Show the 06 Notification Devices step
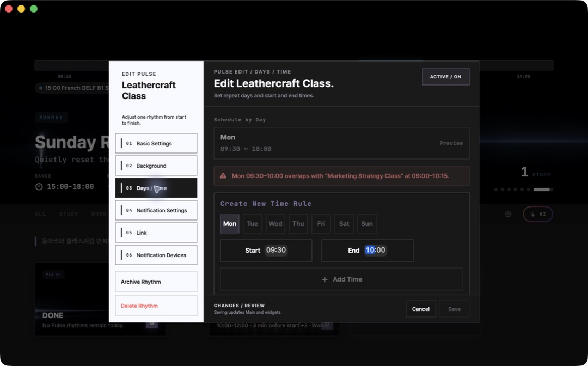Screen dimensions: 588x366 (x=156, y=255)
